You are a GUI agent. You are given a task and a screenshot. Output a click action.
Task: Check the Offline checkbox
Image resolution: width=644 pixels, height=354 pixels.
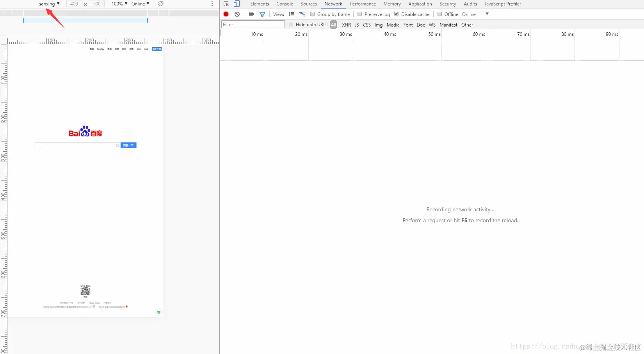439,14
